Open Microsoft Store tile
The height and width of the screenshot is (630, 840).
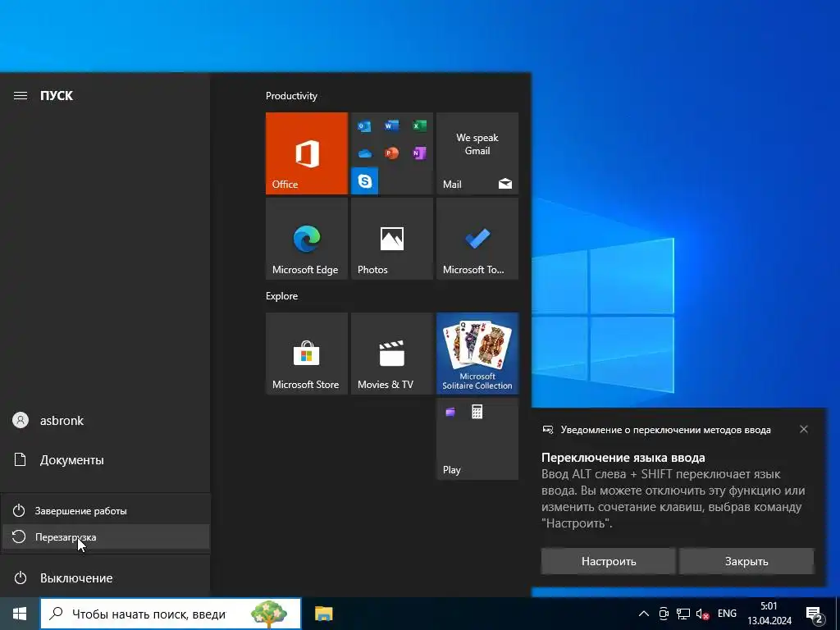pos(307,354)
